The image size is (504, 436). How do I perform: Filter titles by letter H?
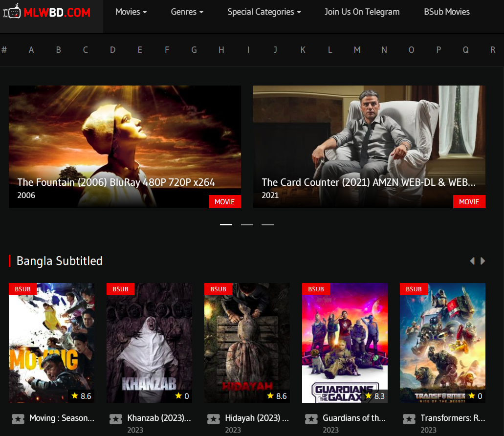[x=221, y=50]
